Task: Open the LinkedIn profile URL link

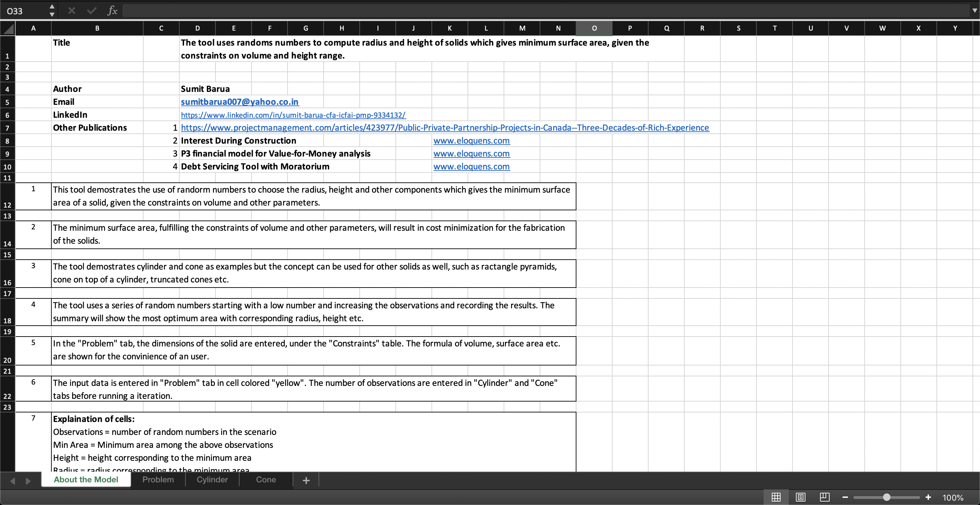Action: 293,115
